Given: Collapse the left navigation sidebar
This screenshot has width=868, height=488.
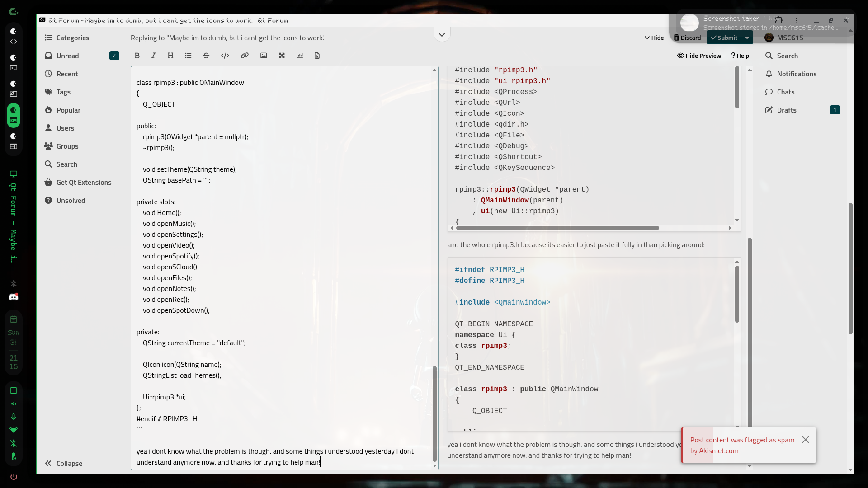Looking at the screenshot, I should click(64, 463).
